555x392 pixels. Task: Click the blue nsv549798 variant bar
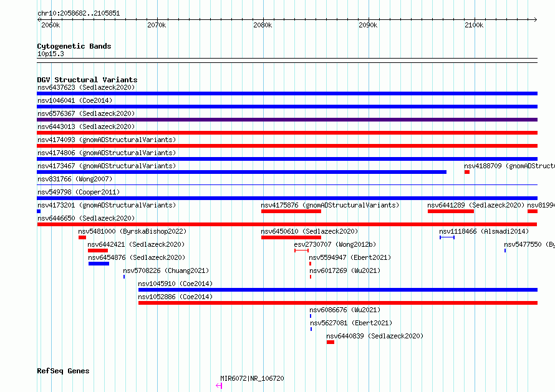point(287,198)
